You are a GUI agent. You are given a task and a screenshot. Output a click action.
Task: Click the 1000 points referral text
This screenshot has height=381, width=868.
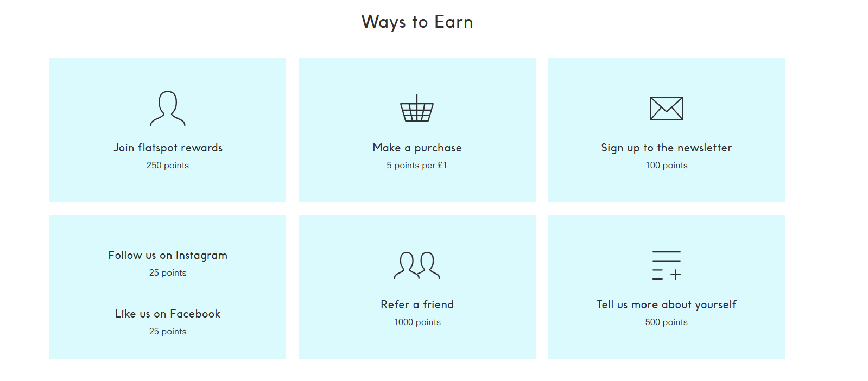pyautogui.click(x=417, y=322)
